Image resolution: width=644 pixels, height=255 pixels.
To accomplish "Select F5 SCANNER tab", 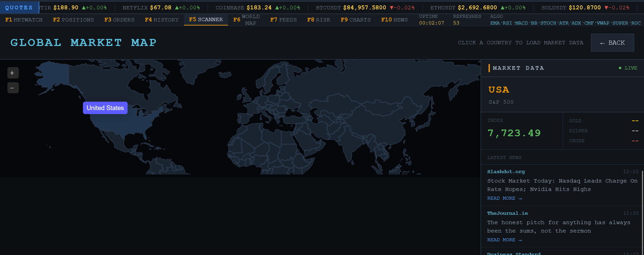I will tap(206, 19).
